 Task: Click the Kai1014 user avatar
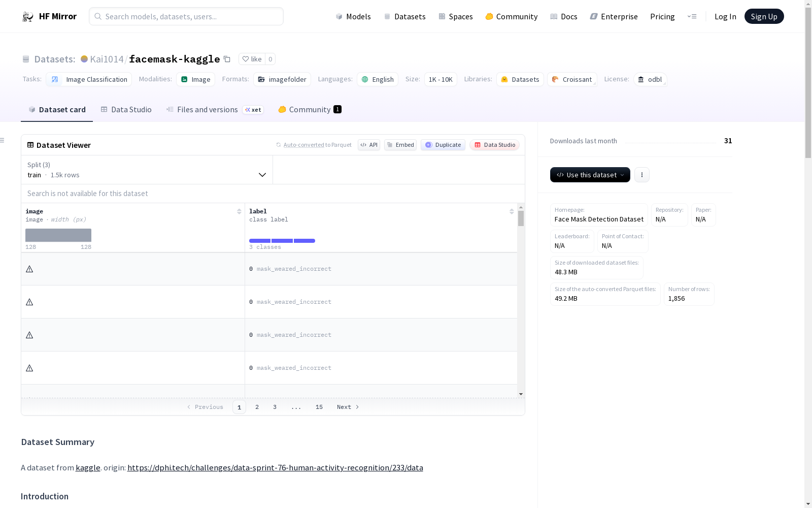(84, 59)
